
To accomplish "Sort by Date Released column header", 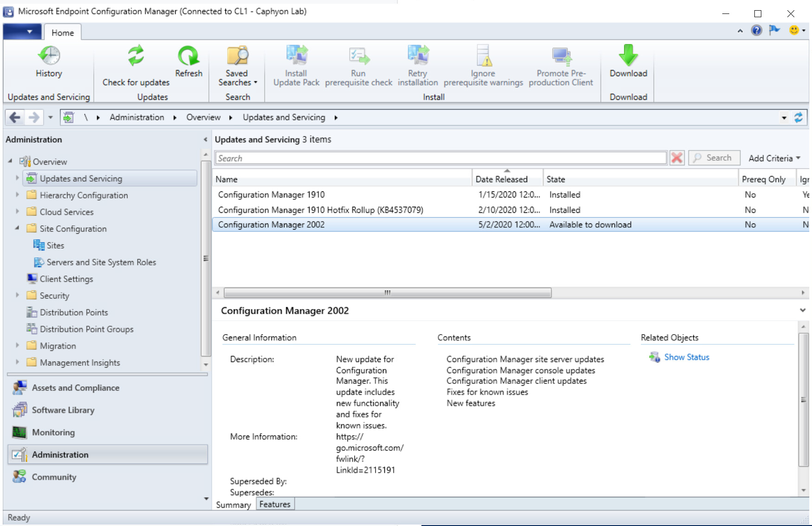I will tap(508, 179).
